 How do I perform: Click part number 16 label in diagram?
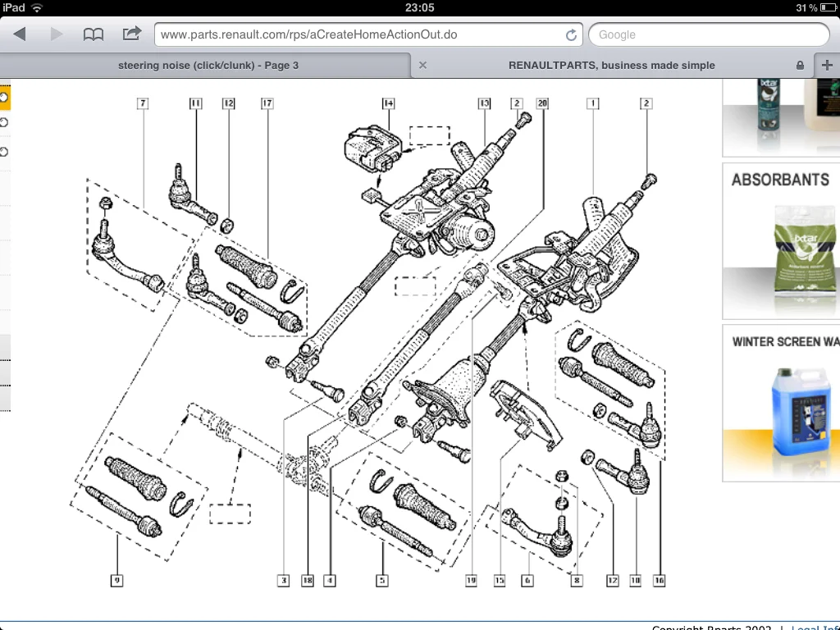(x=659, y=580)
